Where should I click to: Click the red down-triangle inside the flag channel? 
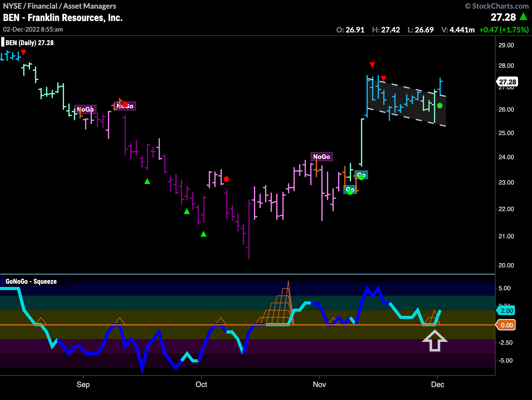click(384, 79)
